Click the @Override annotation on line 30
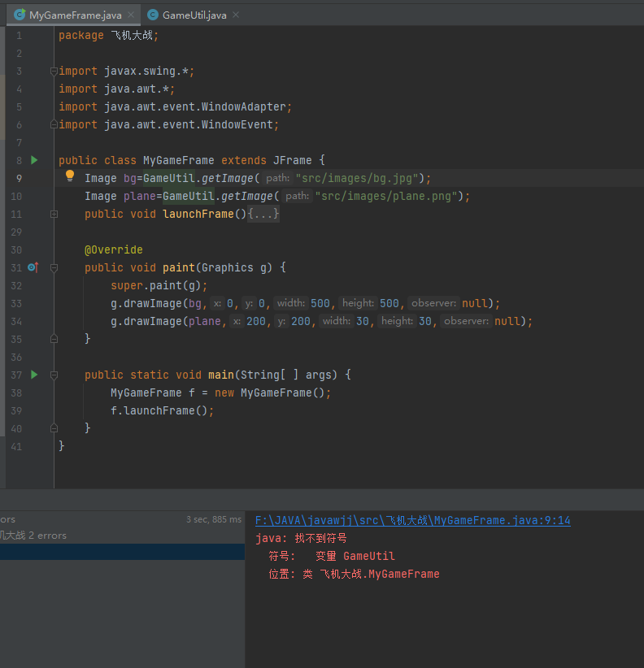 114,249
